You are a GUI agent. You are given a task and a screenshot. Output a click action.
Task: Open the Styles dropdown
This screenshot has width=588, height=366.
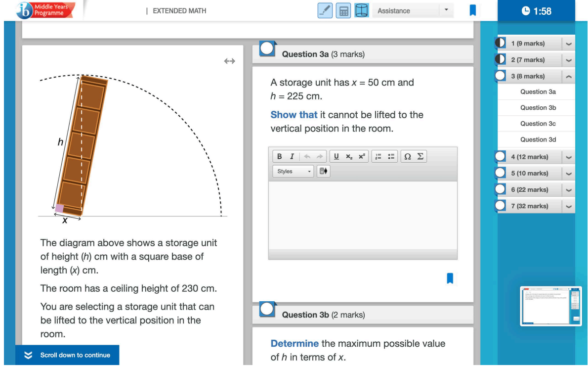pos(293,171)
